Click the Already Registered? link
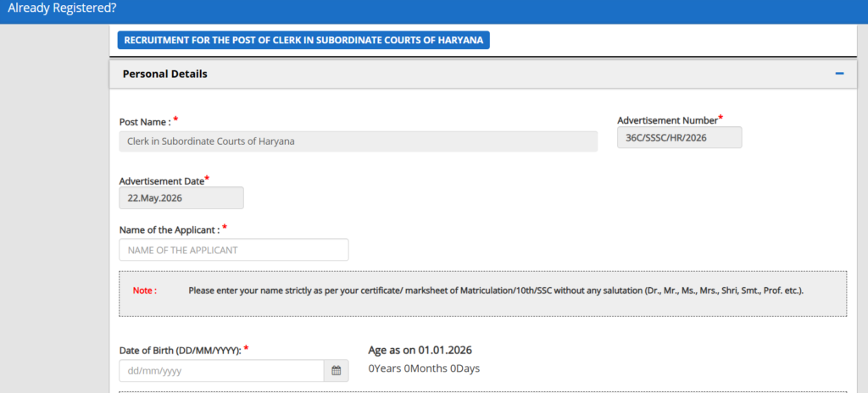 [x=63, y=8]
